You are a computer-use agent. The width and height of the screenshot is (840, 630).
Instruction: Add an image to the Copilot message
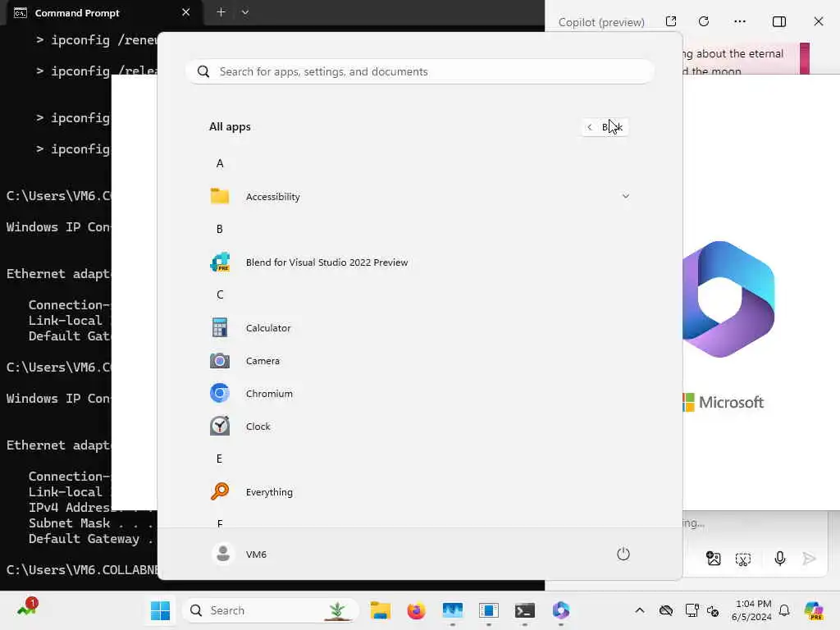pos(714,559)
